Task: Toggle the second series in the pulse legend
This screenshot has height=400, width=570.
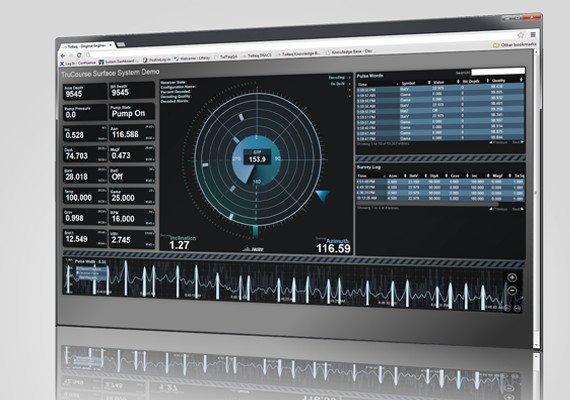Action: (x=88, y=273)
